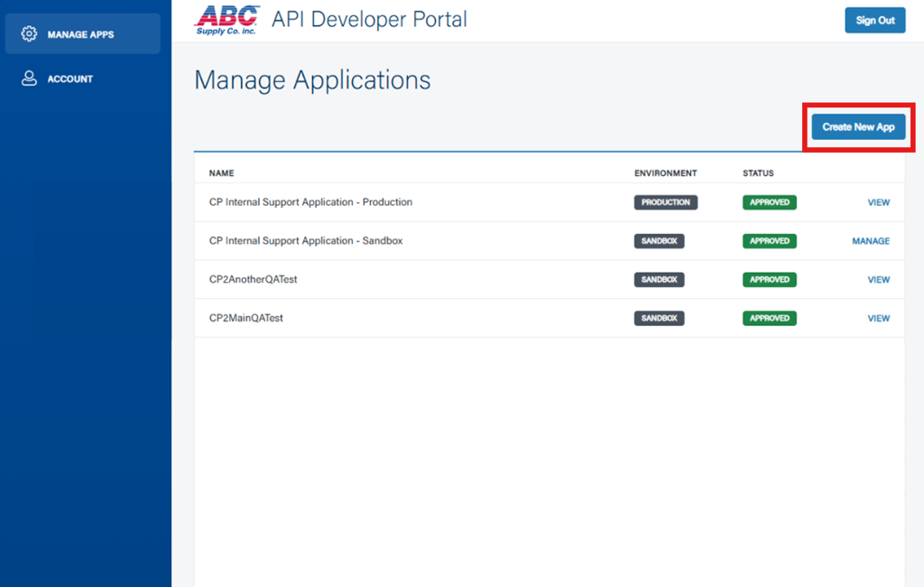
Task: Open the ACCOUNT sidebar menu item
Action: [x=70, y=79]
